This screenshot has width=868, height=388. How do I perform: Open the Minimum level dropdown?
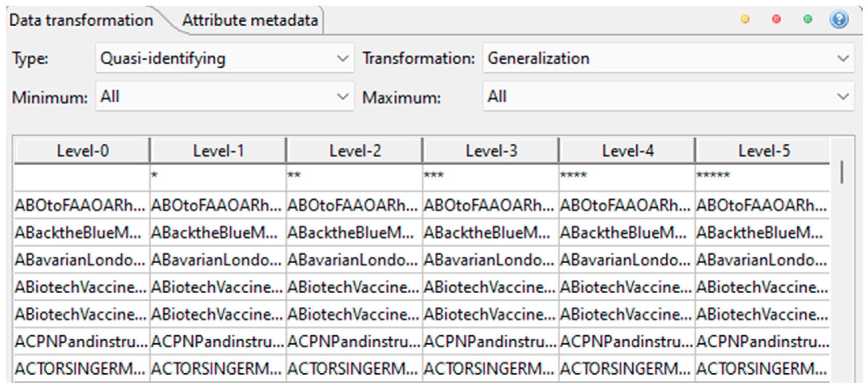pyautogui.click(x=225, y=97)
